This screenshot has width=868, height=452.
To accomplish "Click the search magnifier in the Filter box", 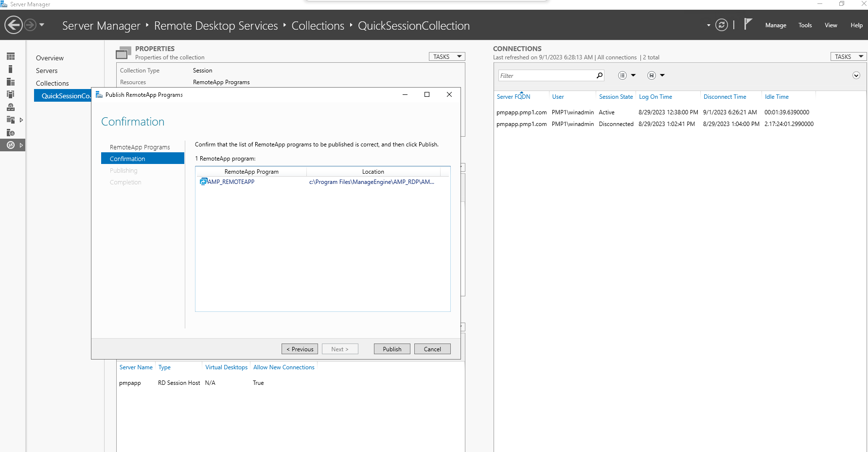I will 600,75.
